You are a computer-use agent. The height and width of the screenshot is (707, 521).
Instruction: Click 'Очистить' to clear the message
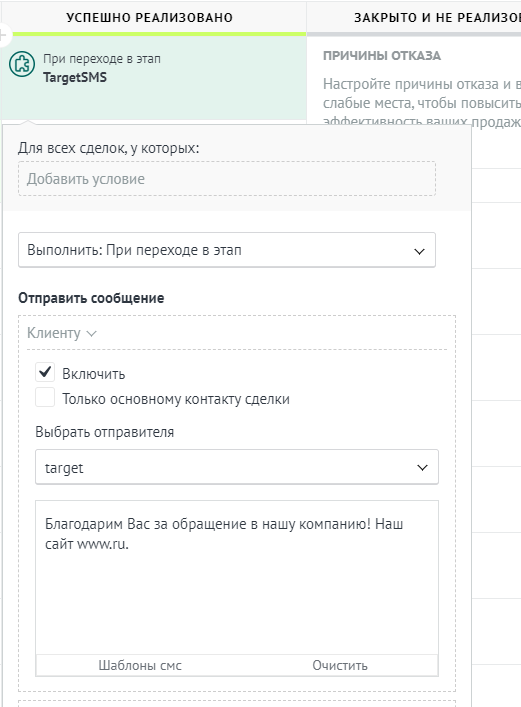340,666
